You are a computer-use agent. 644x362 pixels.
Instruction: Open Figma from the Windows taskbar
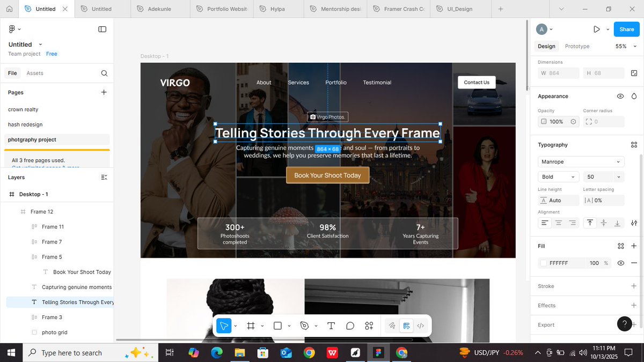click(x=379, y=352)
